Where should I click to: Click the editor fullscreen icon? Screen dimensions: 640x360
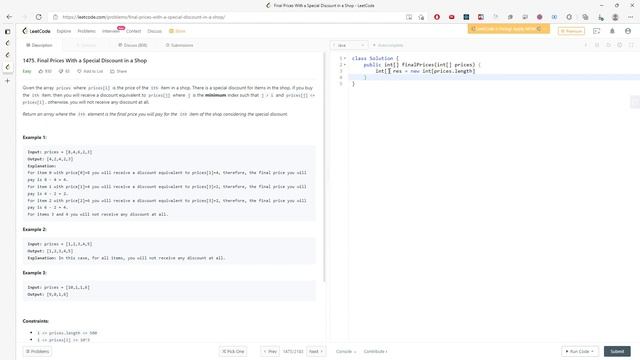click(x=631, y=45)
